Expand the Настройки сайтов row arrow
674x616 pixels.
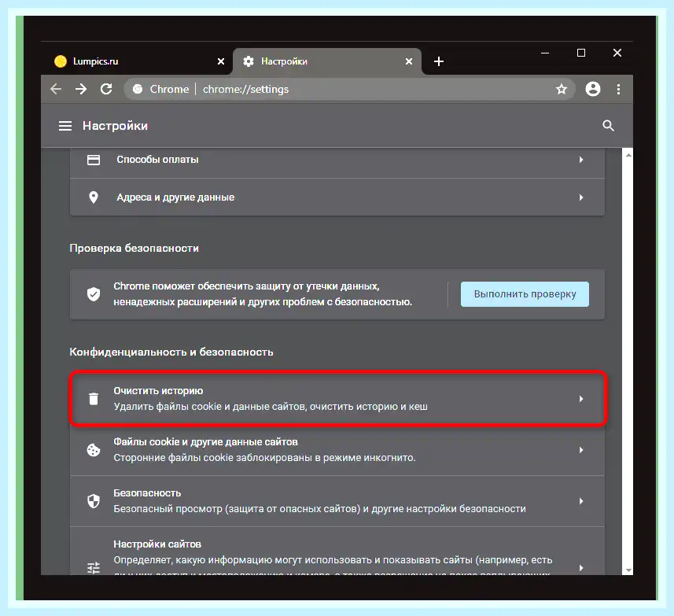tap(581, 568)
